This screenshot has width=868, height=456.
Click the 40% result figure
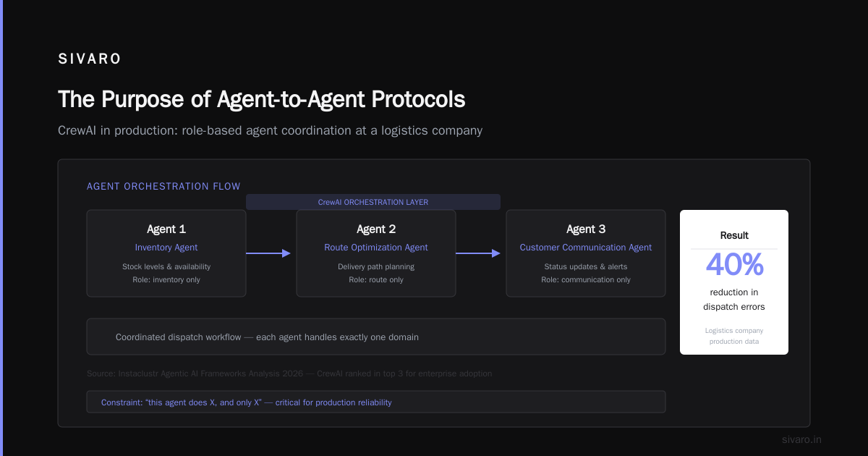click(x=734, y=265)
